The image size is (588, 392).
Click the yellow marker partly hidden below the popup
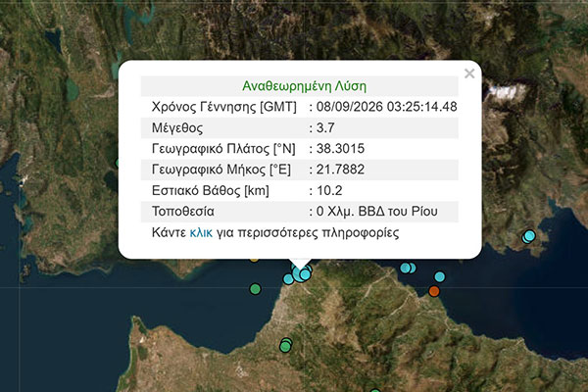coord(254,259)
